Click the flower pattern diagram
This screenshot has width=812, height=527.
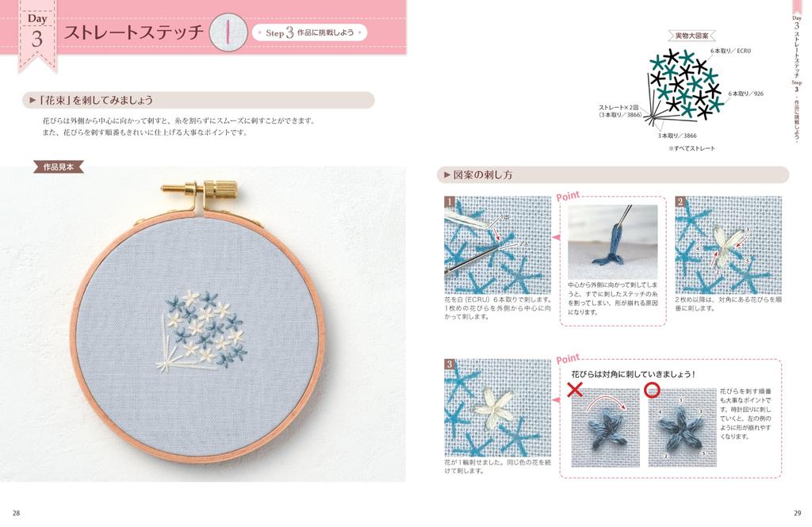coord(683,89)
